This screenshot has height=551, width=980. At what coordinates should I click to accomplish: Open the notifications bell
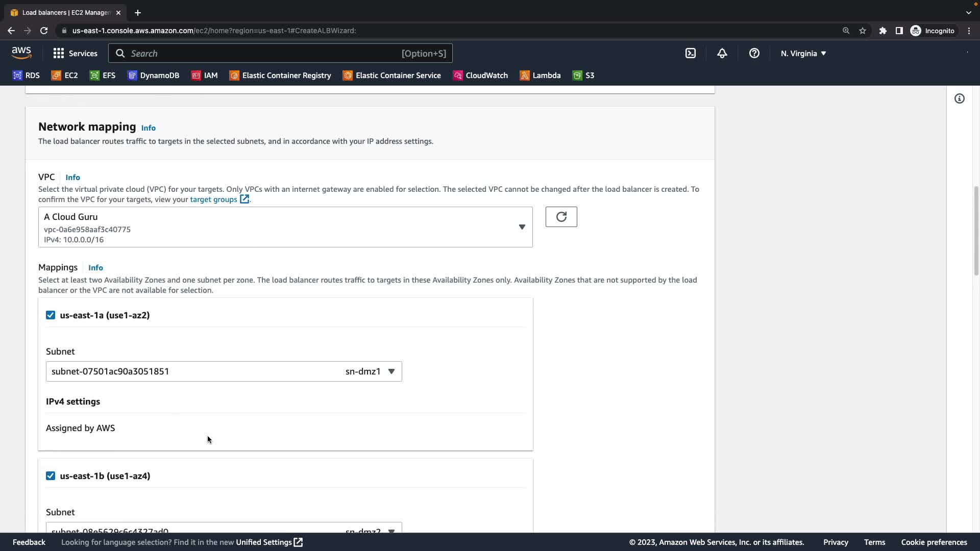coord(722,53)
